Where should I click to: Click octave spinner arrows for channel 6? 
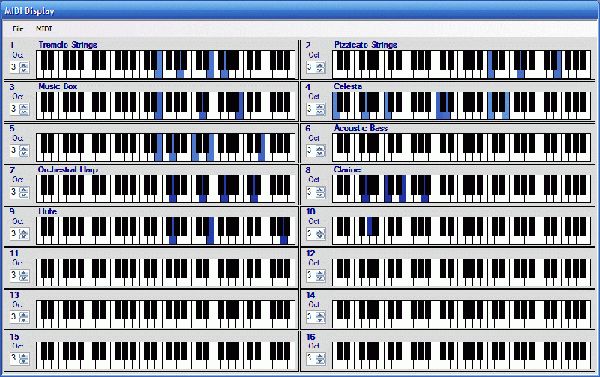(x=320, y=150)
